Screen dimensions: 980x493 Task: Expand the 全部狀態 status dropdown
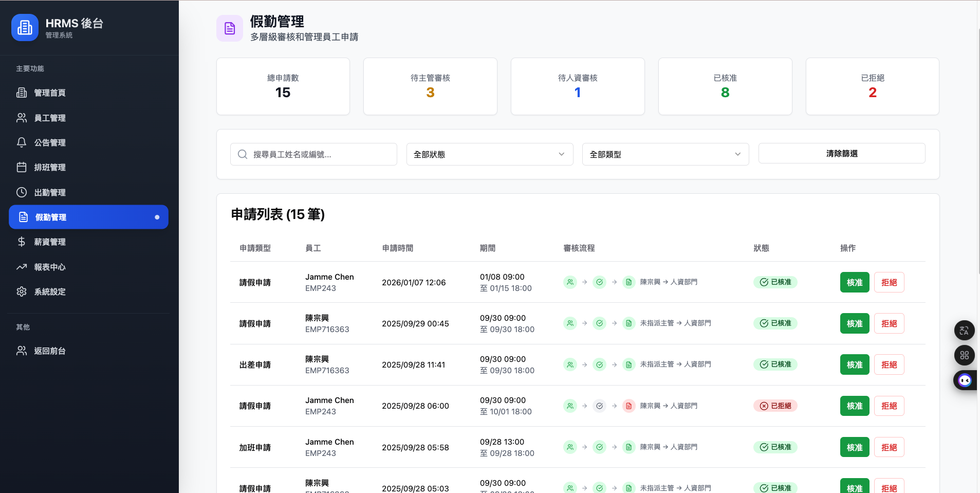[489, 154]
